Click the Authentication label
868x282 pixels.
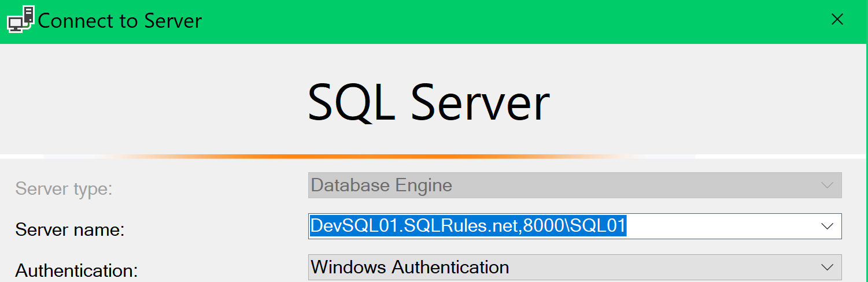(76, 270)
